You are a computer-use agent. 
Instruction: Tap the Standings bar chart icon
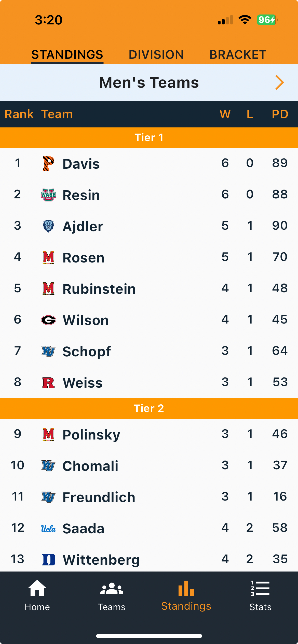click(186, 588)
